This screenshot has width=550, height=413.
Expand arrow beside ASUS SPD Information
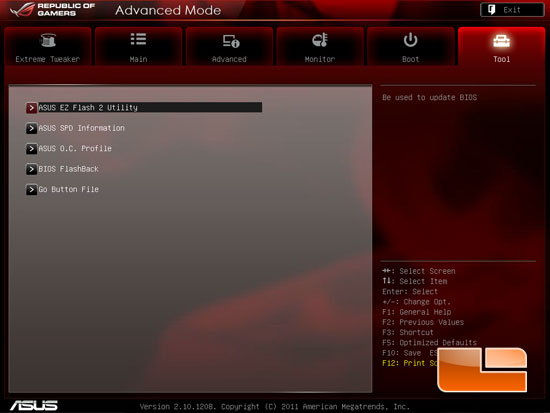coord(31,128)
